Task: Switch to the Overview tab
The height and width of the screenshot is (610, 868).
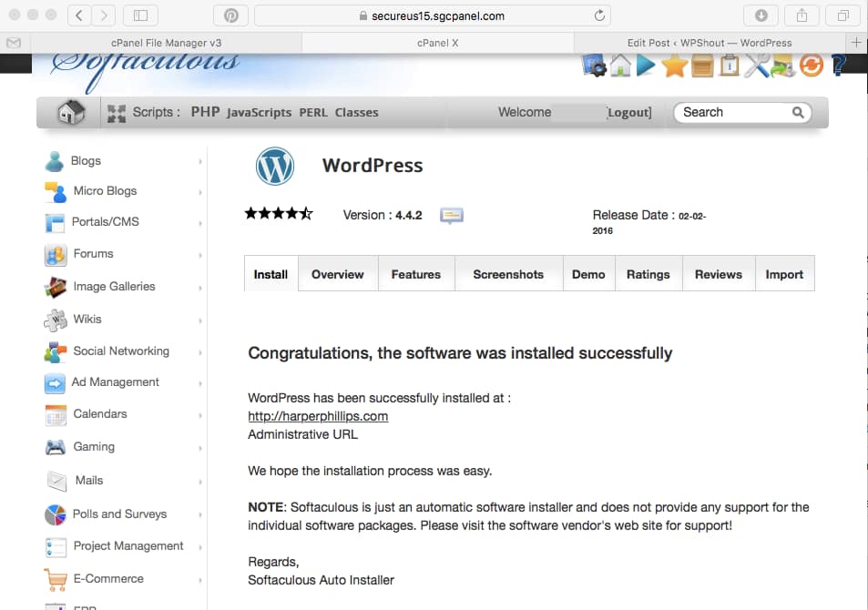Action: point(337,274)
